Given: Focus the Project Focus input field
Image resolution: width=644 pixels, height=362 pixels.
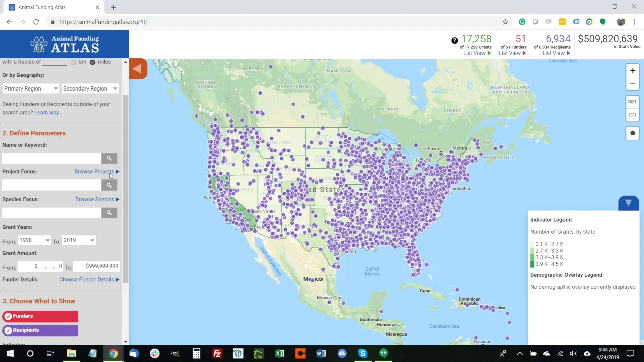Looking at the screenshot, I should tap(51, 185).
